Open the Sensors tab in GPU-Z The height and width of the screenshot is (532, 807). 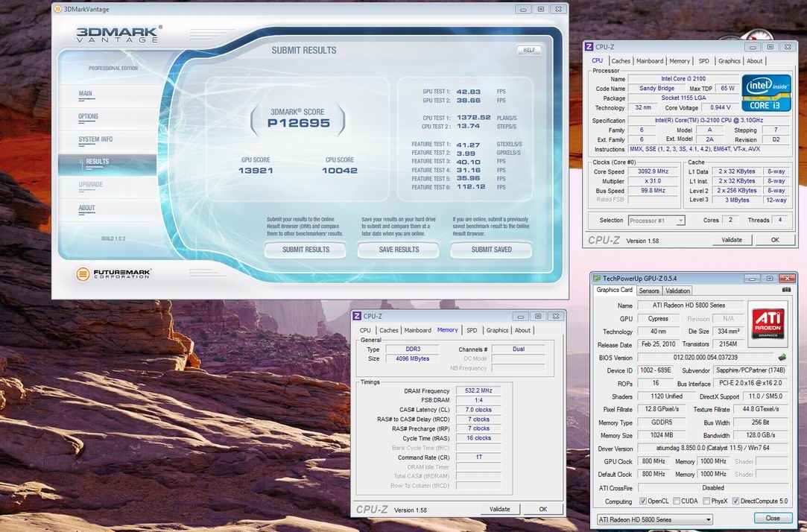click(x=649, y=291)
